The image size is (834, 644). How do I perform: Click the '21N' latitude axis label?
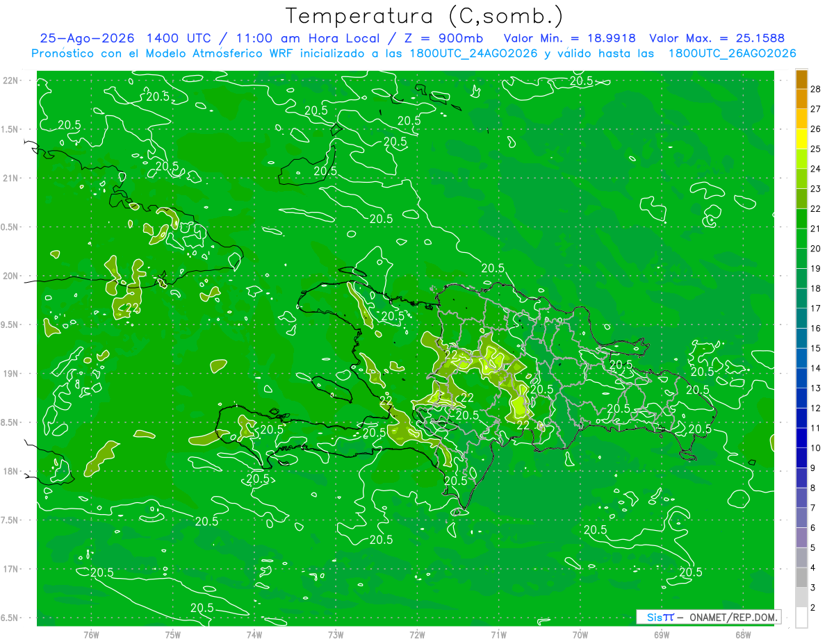[x=10, y=179]
